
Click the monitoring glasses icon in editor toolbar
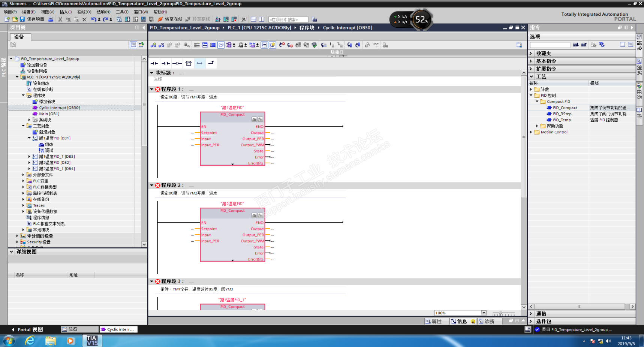click(x=376, y=45)
